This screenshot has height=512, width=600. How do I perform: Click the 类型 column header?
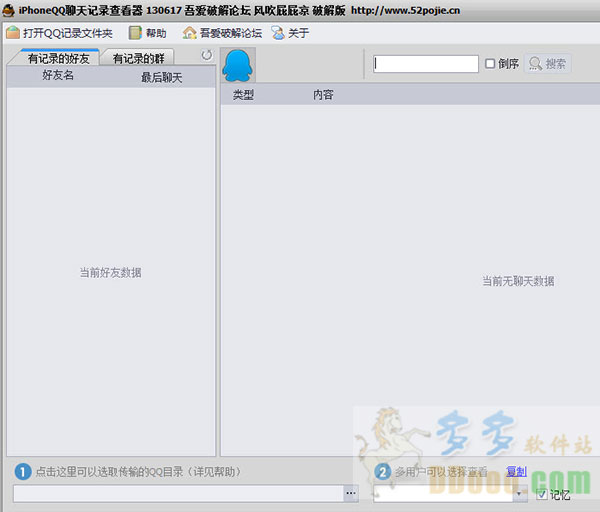click(x=243, y=95)
